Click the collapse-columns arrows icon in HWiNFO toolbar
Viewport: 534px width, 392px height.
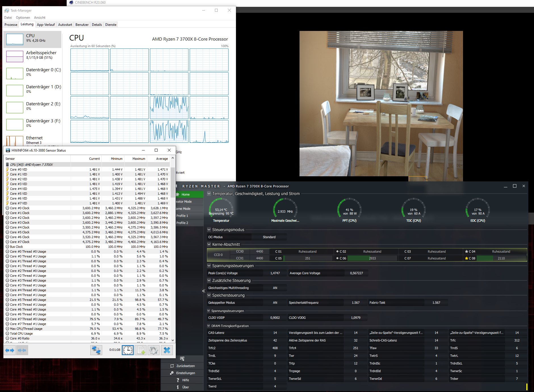point(22,350)
